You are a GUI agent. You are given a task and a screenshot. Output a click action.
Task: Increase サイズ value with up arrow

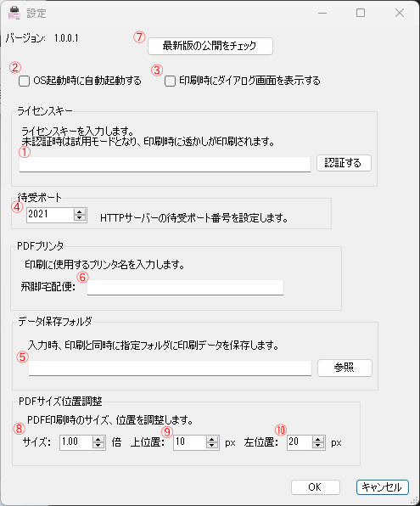click(98, 439)
